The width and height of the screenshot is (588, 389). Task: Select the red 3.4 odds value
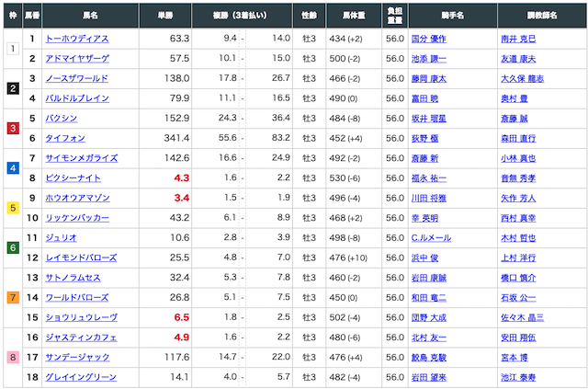pos(182,198)
